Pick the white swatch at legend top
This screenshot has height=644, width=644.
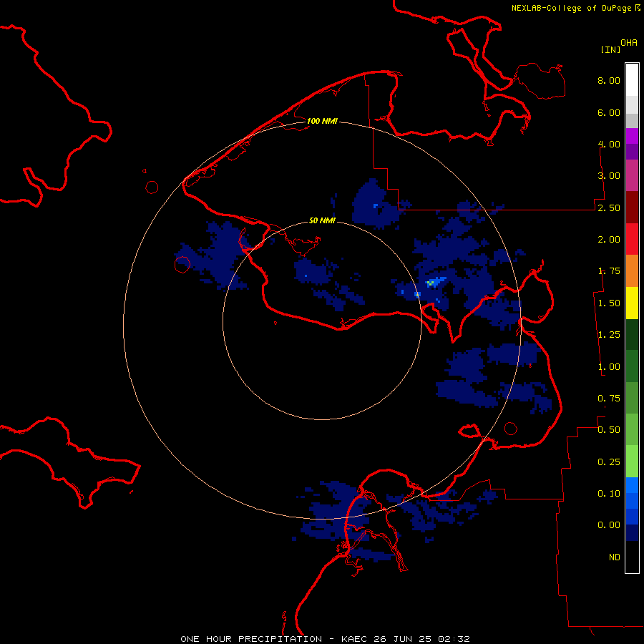[632, 79]
